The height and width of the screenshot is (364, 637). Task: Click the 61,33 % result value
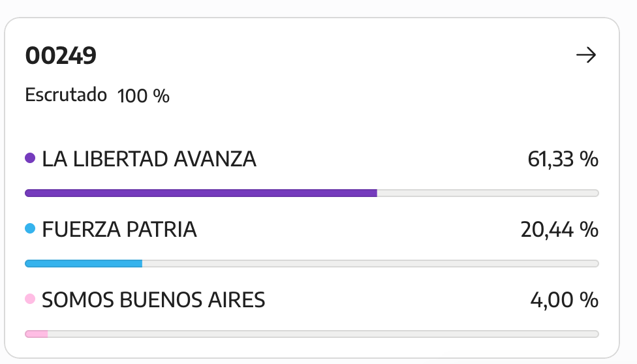click(563, 159)
